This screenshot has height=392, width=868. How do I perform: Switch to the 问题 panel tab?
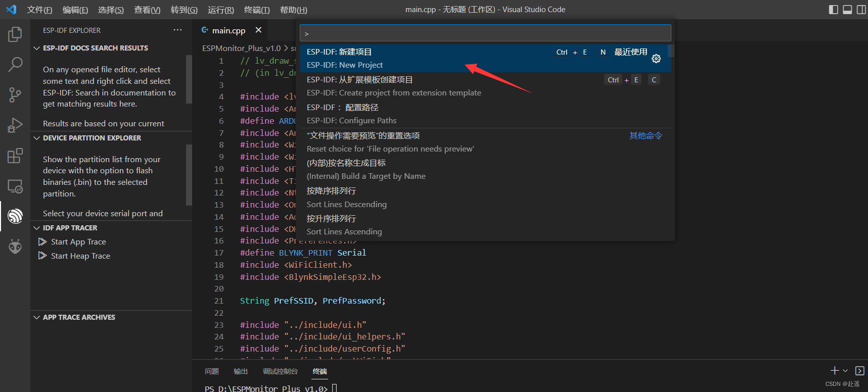click(212, 371)
